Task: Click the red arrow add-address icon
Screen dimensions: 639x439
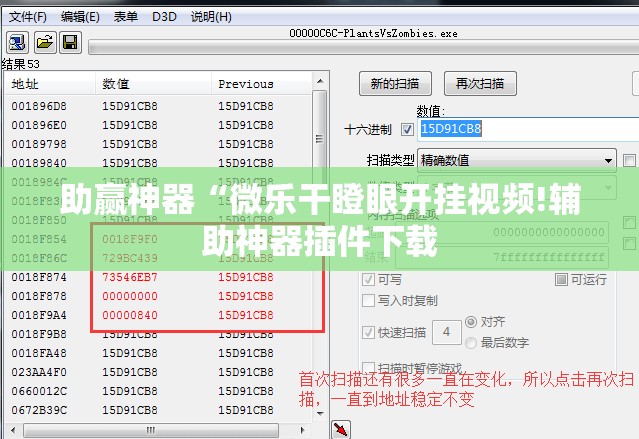Action: tap(341, 429)
